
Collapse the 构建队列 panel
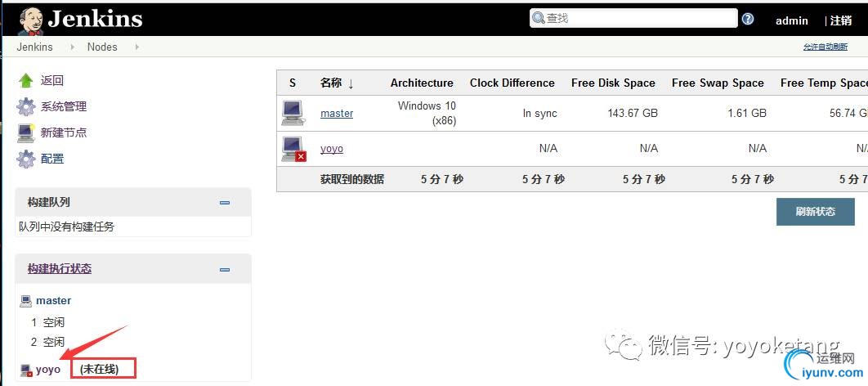tap(224, 203)
